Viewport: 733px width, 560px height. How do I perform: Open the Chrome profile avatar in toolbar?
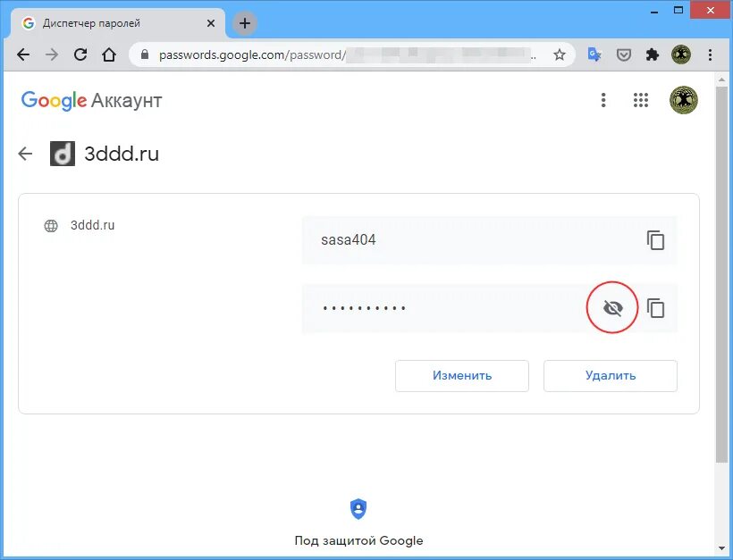click(x=681, y=54)
